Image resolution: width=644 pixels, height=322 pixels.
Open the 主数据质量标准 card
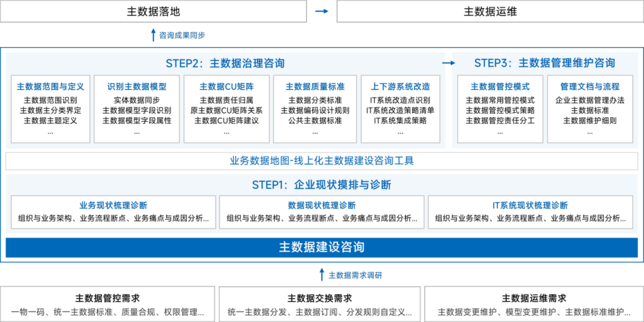point(315,109)
